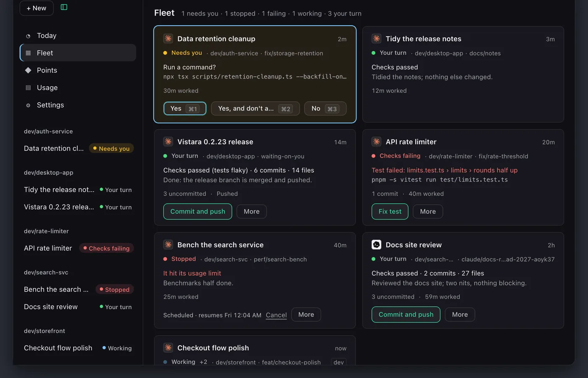This screenshot has width=588, height=378.
Task: Click the Today clock icon
Action: (x=28, y=36)
